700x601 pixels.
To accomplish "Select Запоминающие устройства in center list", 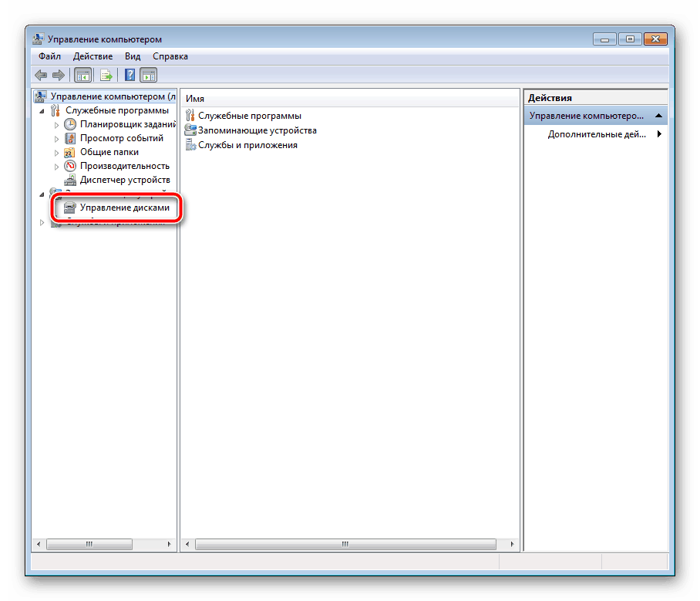I will pos(257,130).
